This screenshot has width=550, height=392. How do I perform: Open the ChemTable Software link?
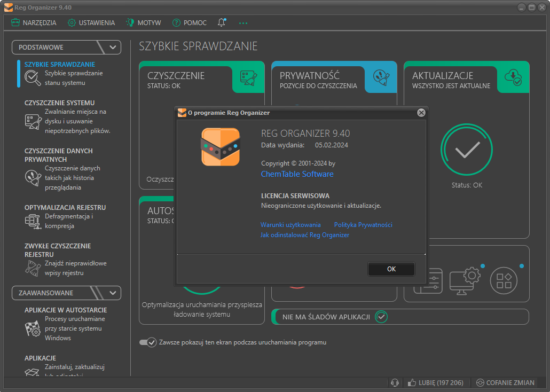click(x=297, y=174)
